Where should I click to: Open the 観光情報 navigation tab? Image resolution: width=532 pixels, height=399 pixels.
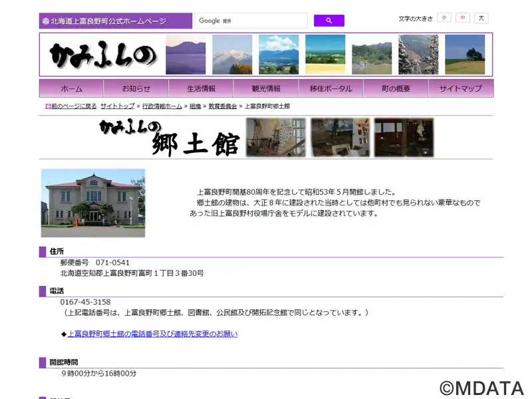266,88
